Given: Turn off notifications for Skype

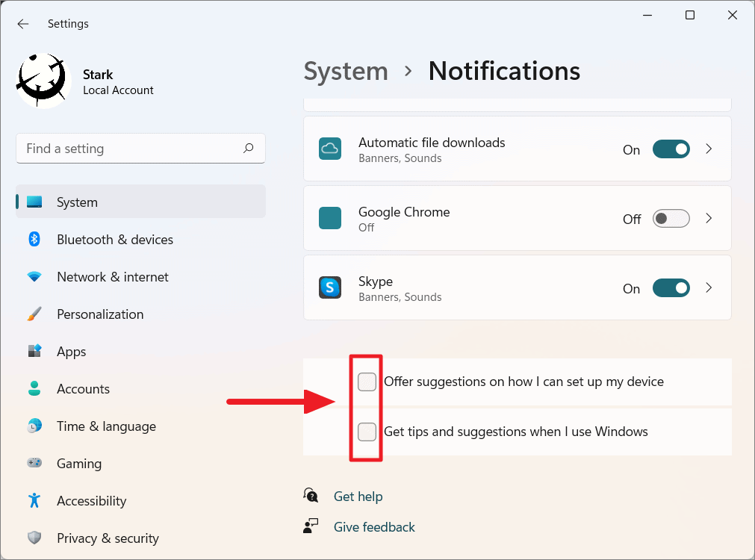Looking at the screenshot, I should click(671, 287).
